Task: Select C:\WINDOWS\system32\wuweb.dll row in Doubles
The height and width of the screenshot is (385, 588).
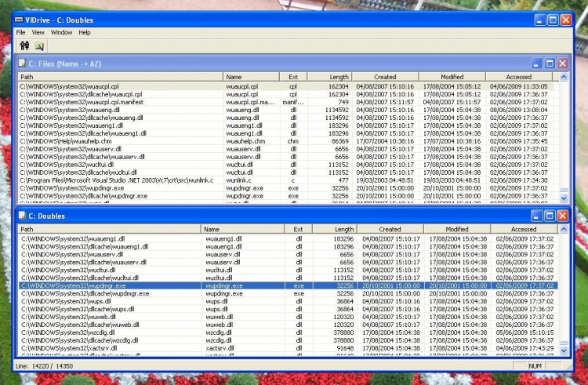Action: [x=289, y=317]
